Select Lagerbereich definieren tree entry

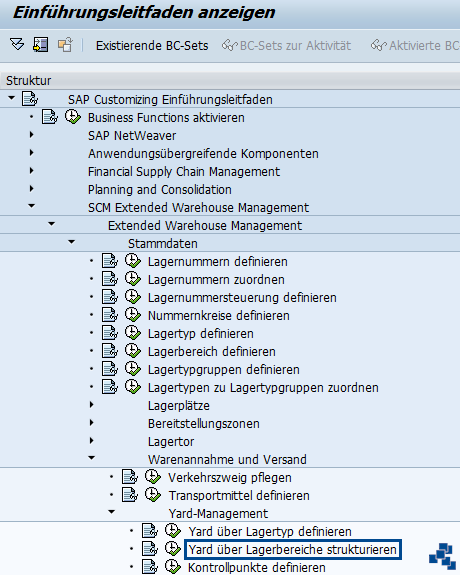(212, 352)
